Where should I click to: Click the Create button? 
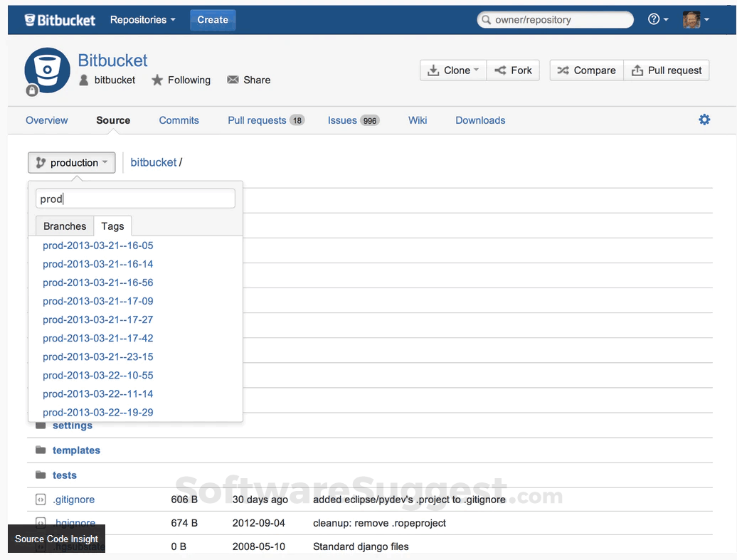pos(212,19)
